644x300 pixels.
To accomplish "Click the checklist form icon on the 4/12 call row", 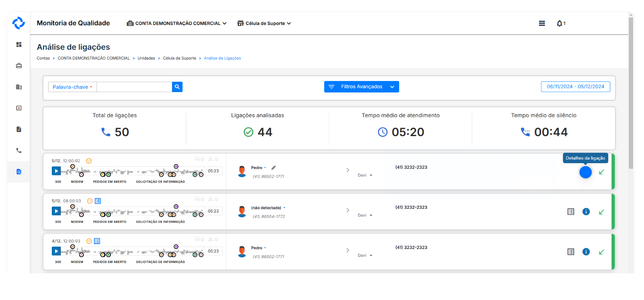I will [570, 252].
